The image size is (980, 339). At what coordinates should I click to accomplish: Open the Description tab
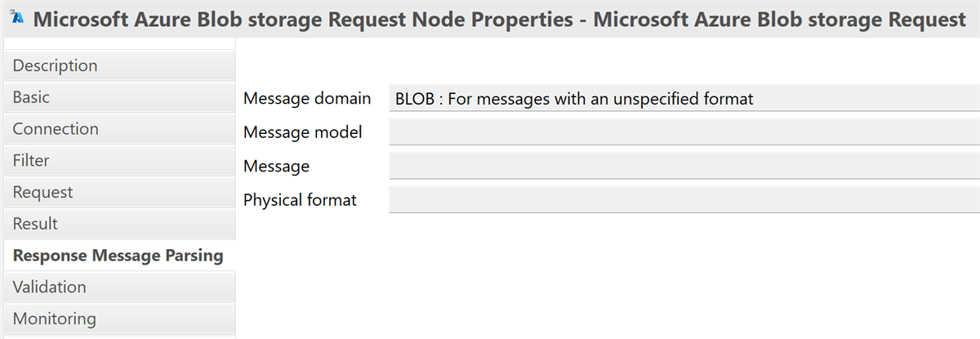55,65
